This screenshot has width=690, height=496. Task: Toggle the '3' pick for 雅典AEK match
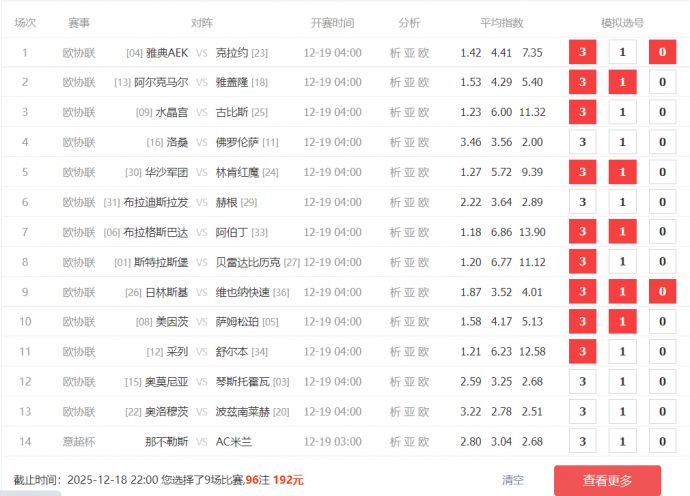point(582,52)
